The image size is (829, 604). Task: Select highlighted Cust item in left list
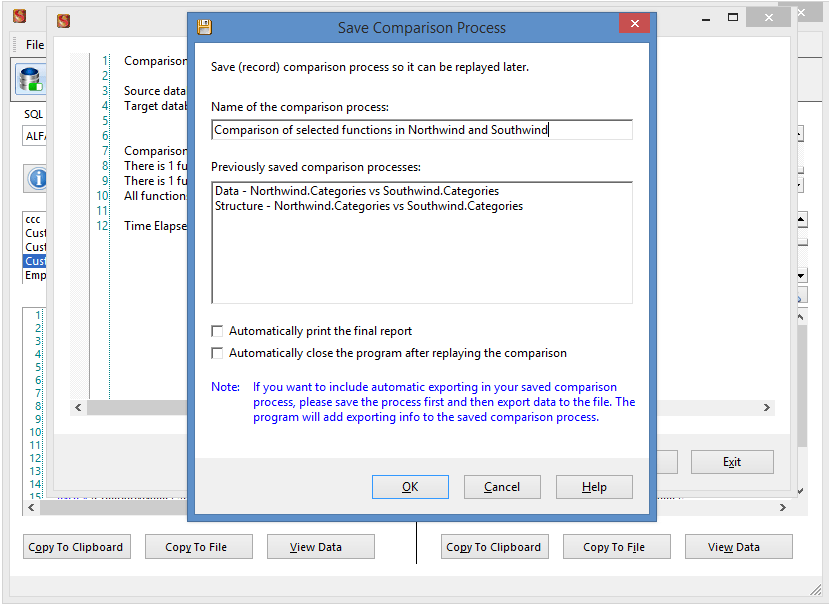coord(35,261)
